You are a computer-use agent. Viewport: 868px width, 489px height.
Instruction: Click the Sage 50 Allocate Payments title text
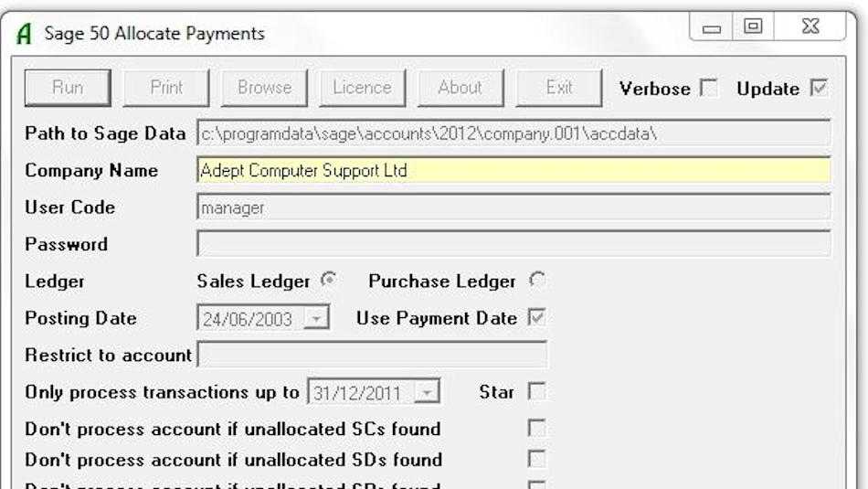point(154,34)
